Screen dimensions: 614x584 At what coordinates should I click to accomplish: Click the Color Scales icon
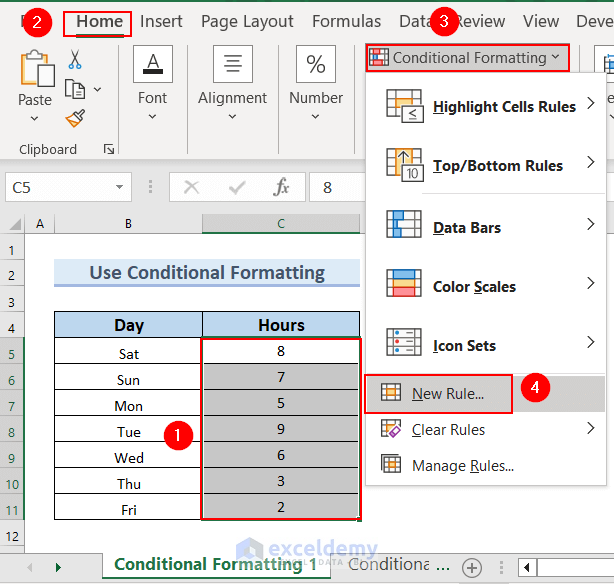(x=404, y=283)
